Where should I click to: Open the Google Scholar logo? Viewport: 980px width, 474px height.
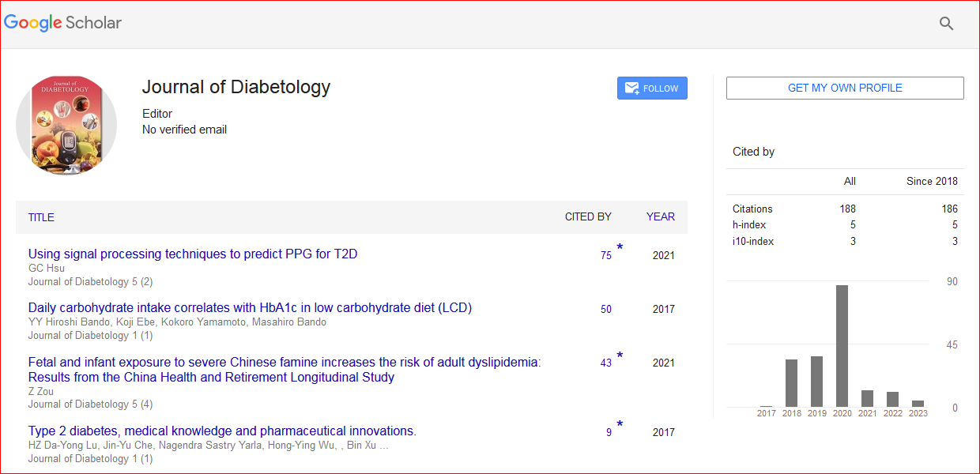63,23
